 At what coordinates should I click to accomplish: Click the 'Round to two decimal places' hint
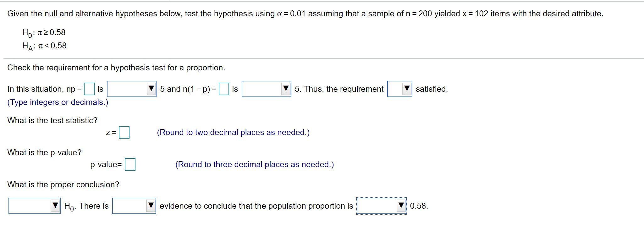(x=233, y=133)
